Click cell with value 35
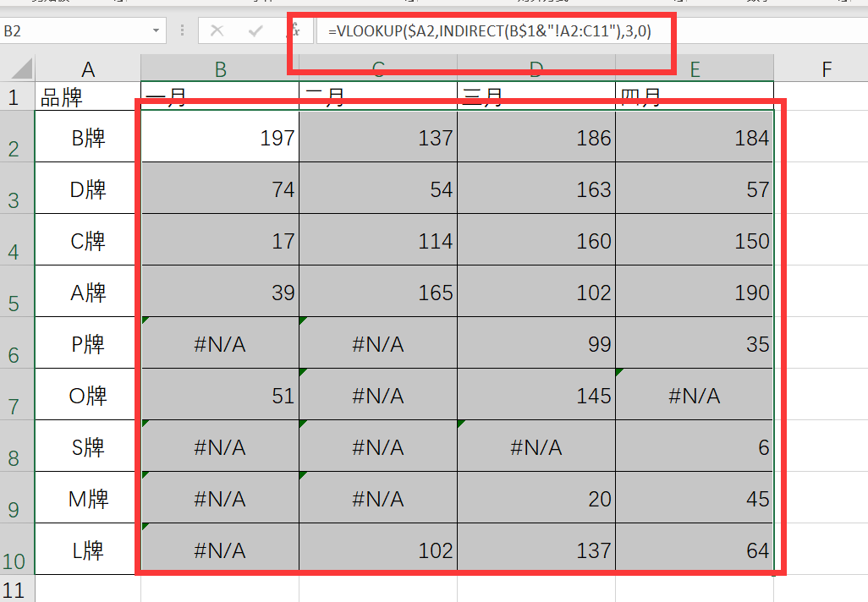The image size is (868, 602). [695, 342]
